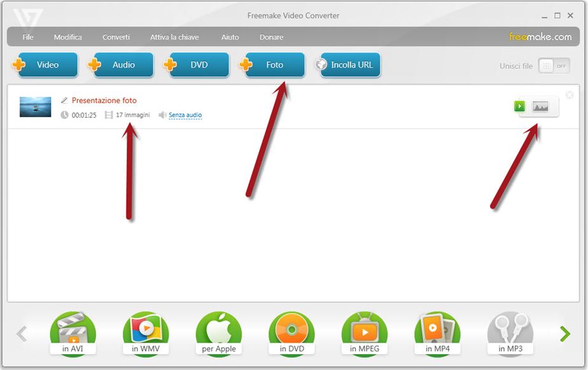This screenshot has width=588, height=370.
Task: Click the clock duration icon
Action: tap(64, 115)
